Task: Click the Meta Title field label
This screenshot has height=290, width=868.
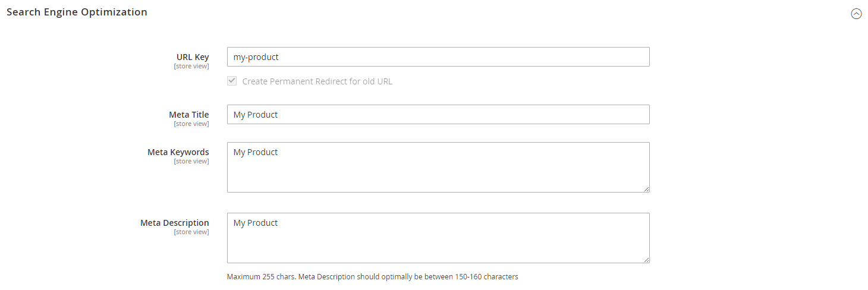Action: (x=188, y=115)
